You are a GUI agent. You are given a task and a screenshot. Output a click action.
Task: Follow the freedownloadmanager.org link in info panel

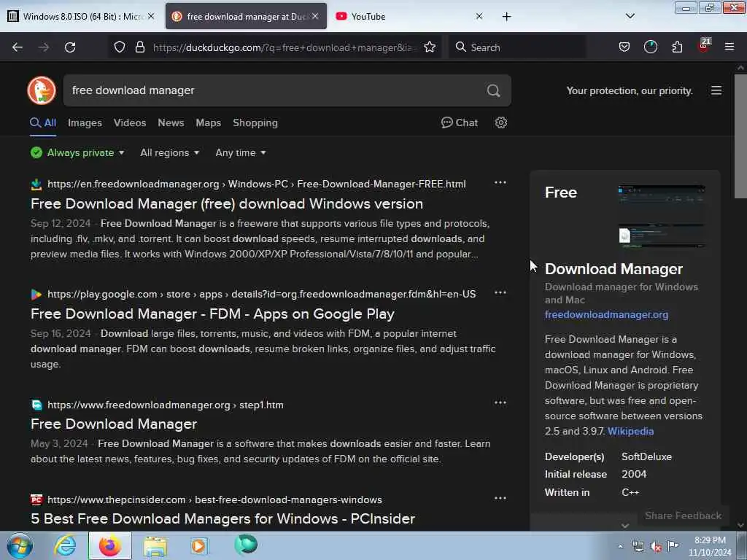[606, 314]
